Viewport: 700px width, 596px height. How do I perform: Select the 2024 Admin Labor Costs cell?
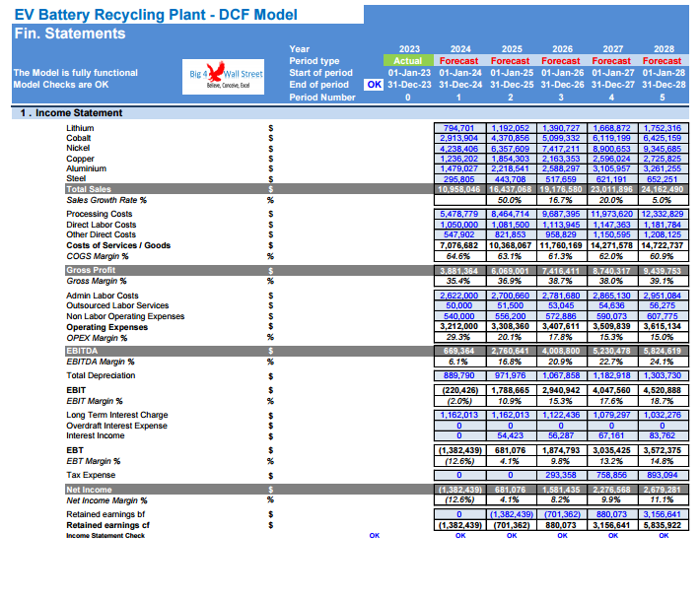tap(459, 296)
